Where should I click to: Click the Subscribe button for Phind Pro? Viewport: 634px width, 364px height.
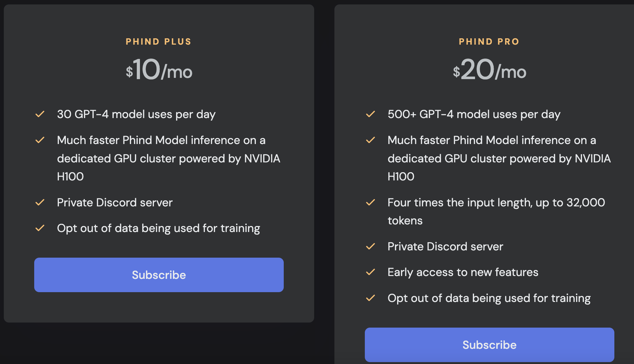489,345
